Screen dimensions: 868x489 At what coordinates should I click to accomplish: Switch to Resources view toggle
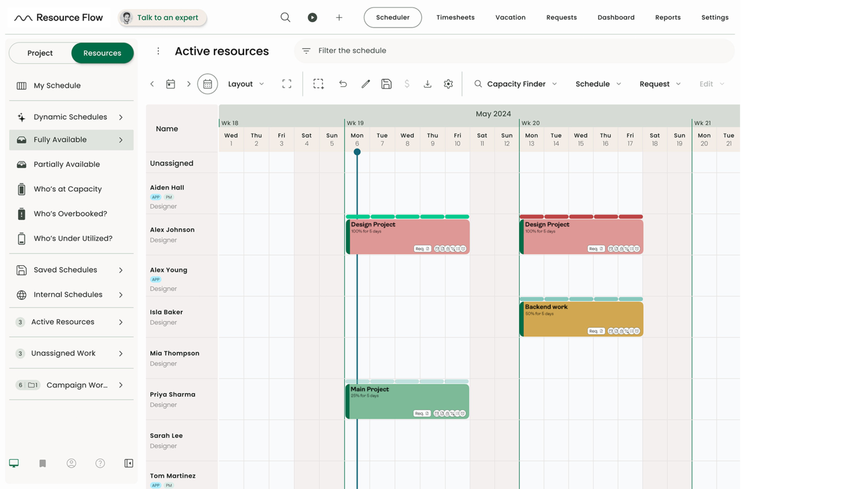click(102, 53)
